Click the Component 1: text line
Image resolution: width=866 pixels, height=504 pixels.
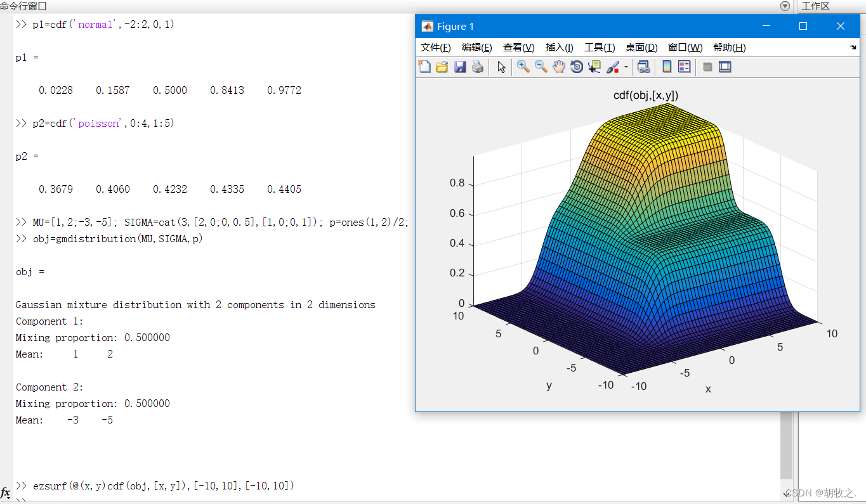tap(49, 321)
